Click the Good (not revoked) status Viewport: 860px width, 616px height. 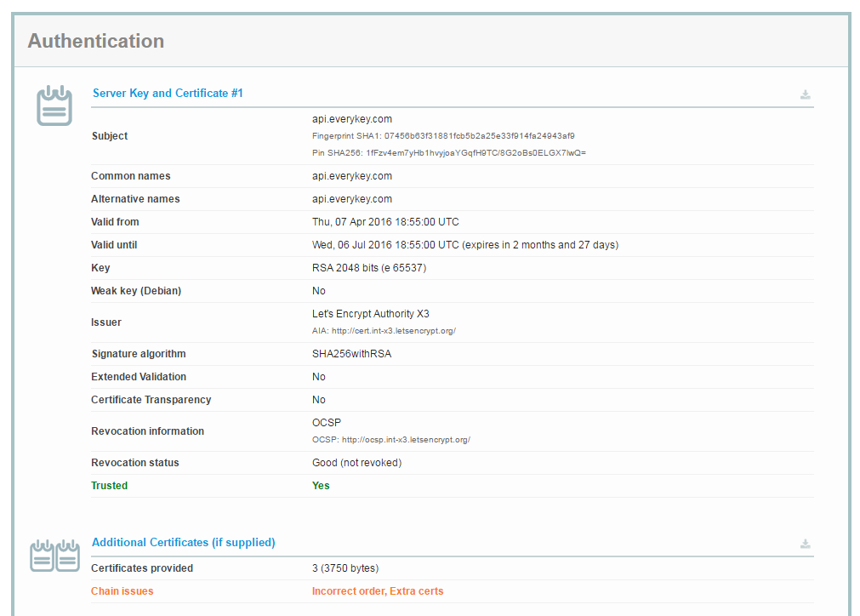tap(356, 463)
